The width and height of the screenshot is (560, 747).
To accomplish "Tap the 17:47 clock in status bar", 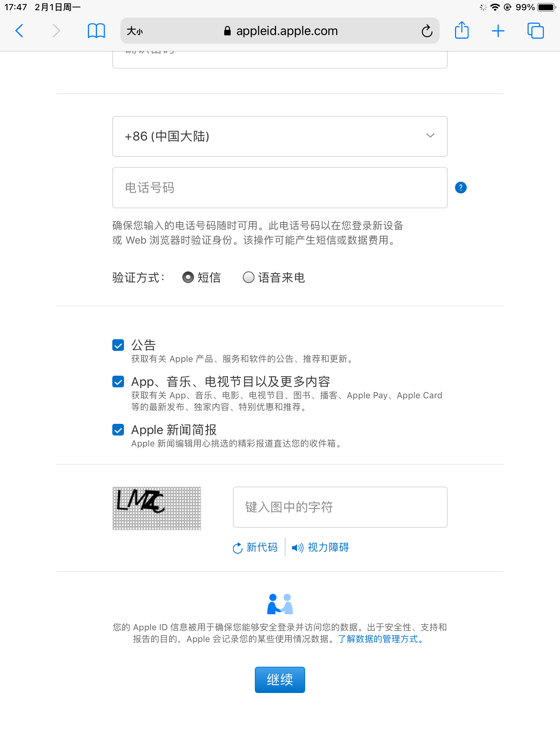I will [x=16, y=7].
